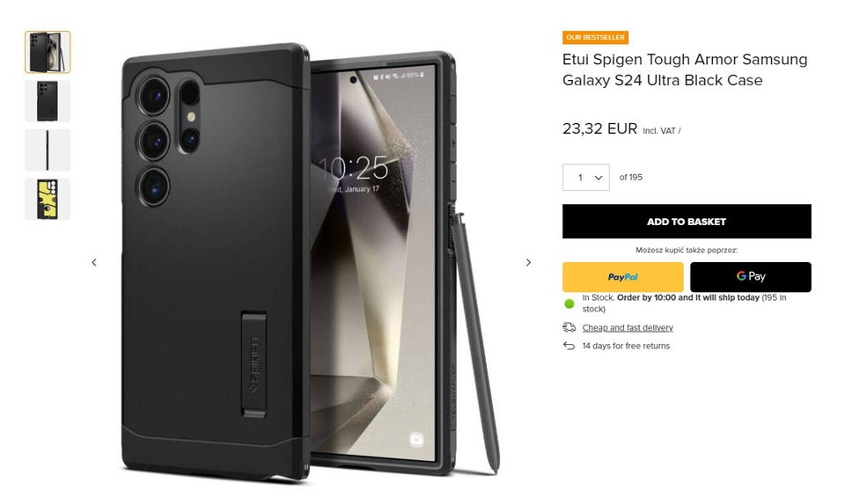Click the green in-stock indicator dot

point(569,303)
